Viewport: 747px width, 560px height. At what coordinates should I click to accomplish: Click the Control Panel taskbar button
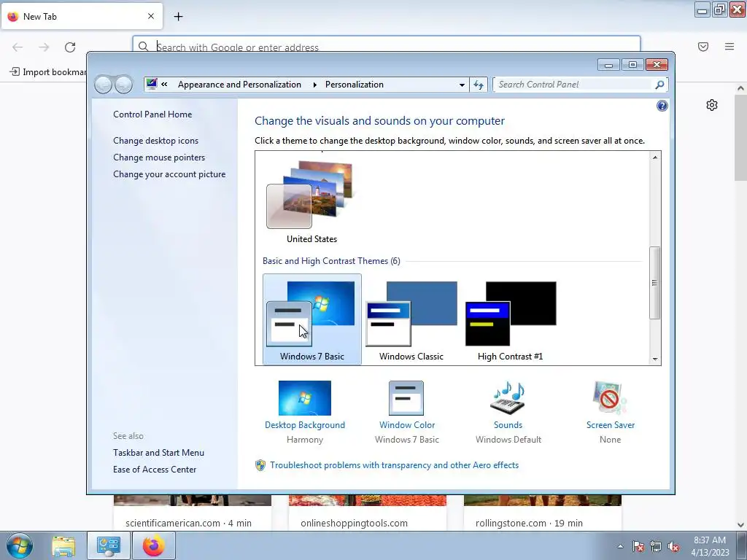click(x=109, y=545)
